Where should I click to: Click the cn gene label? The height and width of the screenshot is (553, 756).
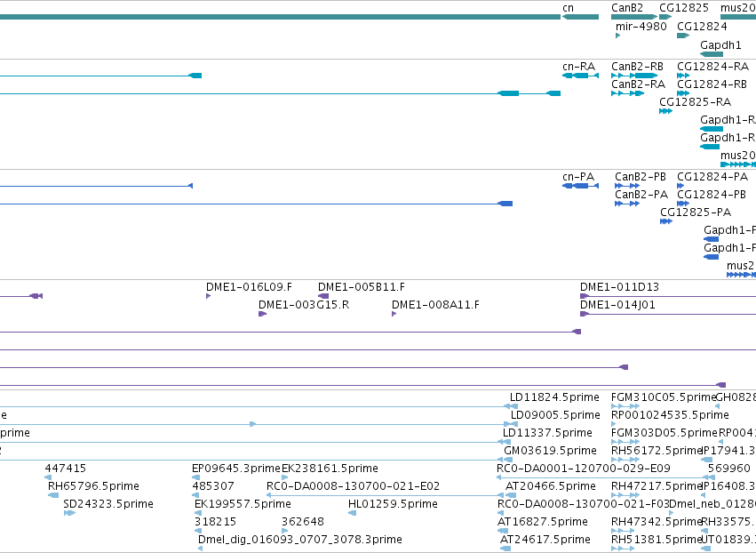568,8
